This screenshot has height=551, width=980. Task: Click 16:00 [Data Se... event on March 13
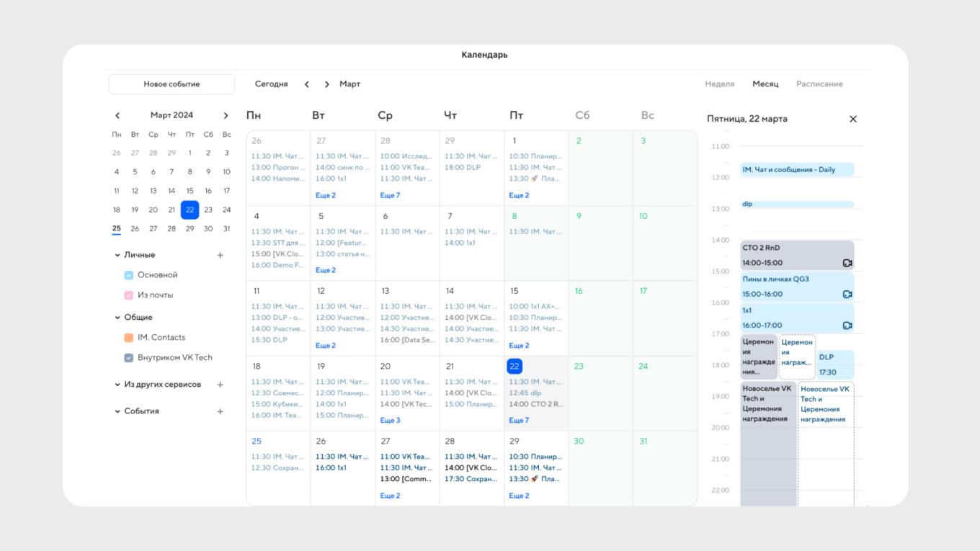coord(407,340)
